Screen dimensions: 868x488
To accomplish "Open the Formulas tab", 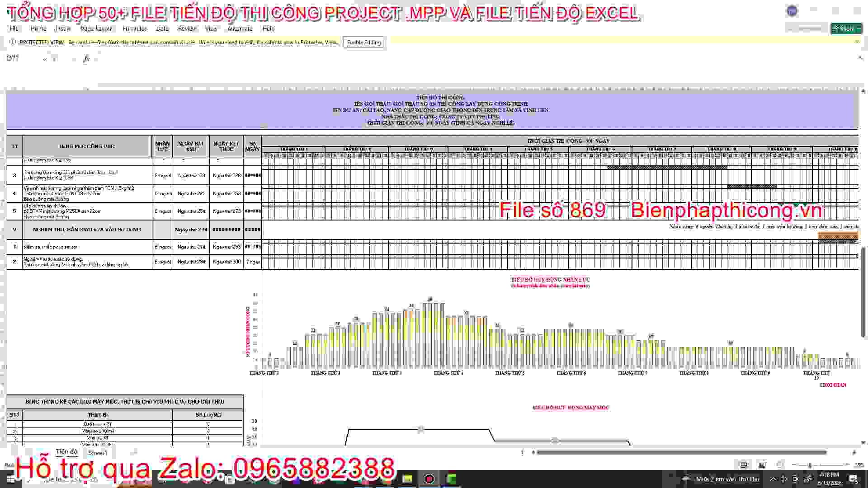I will tap(135, 28).
